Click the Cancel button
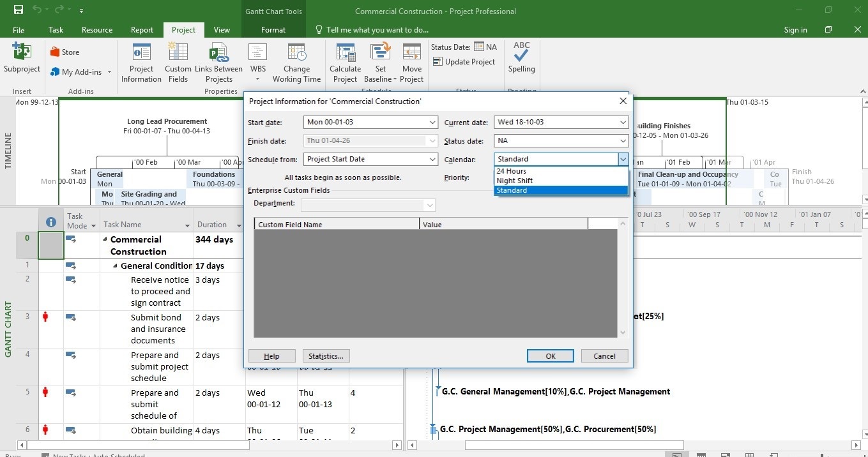Image resolution: width=868 pixels, height=457 pixels. [604, 356]
